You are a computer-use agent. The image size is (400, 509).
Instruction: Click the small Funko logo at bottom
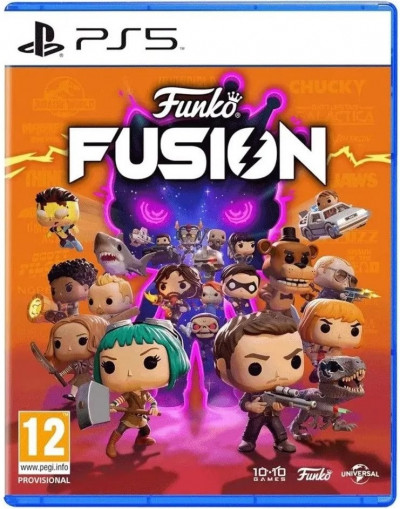[x=314, y=474]
